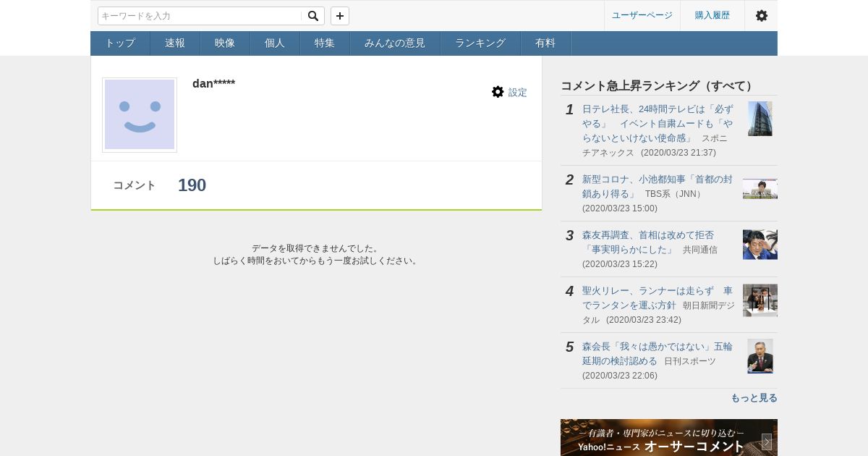Open the 特集 tab
This screenshot has height=456, width=868.
coord(325,43)
